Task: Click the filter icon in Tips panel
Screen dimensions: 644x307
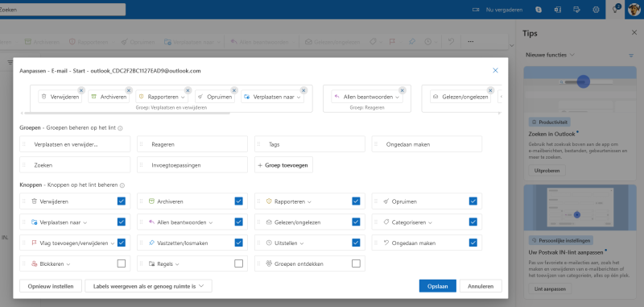Action: click(x=631, y=55)
